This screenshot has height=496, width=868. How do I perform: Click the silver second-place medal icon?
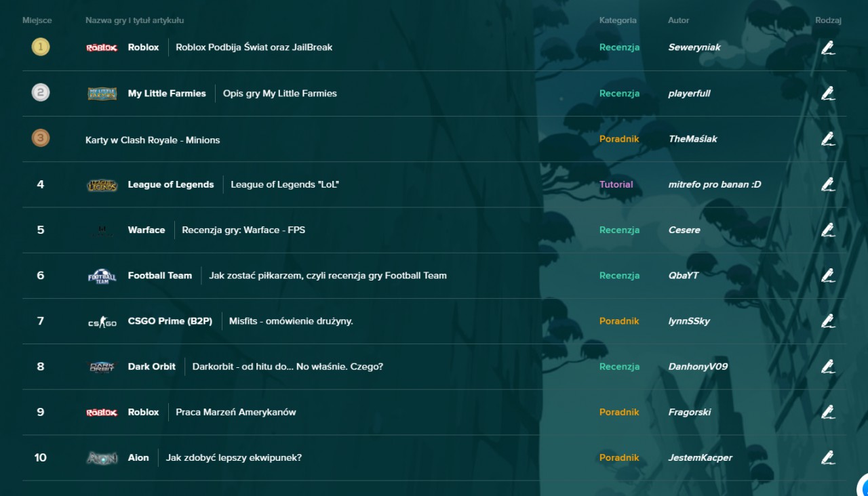coord(41,93)
